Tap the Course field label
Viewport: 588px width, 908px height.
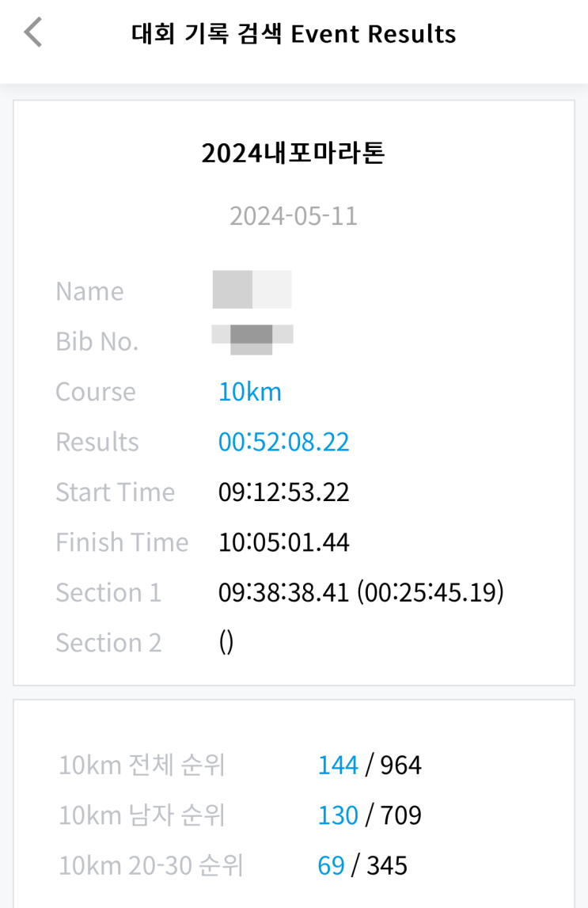(96, 392)
